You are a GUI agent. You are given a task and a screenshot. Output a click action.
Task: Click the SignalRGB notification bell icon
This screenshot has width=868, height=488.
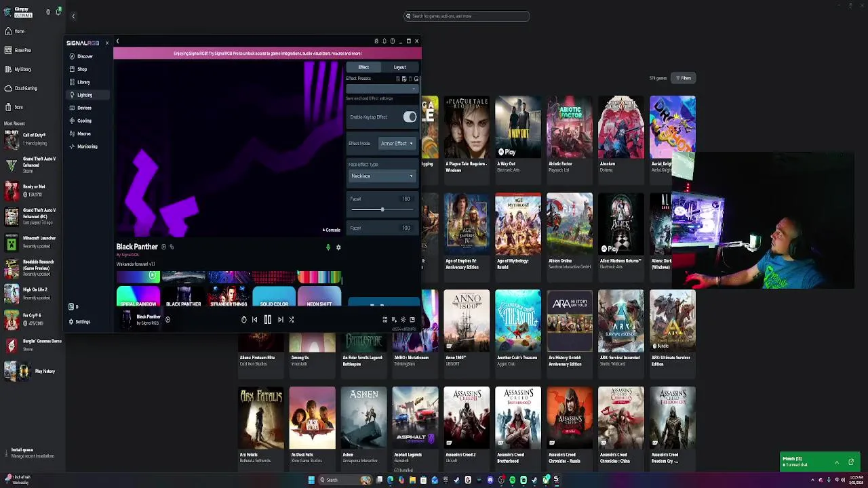tap(384, 41)
